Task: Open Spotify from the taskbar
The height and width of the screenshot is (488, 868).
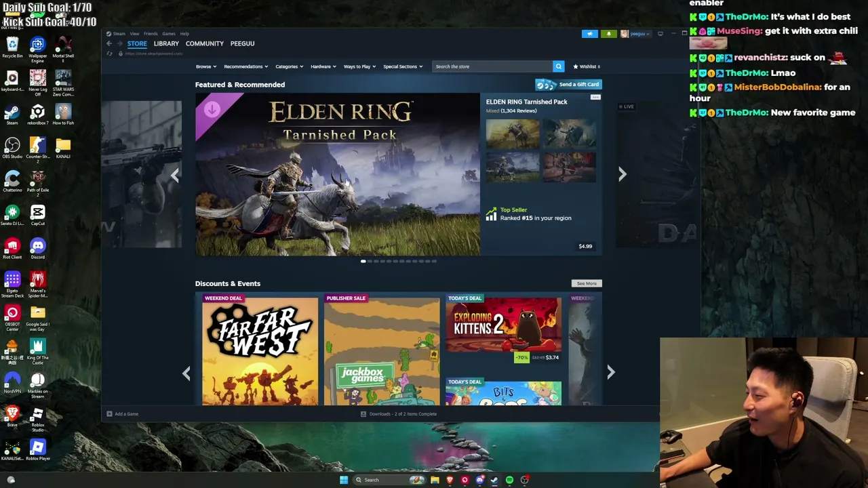Action: (509, 480)
